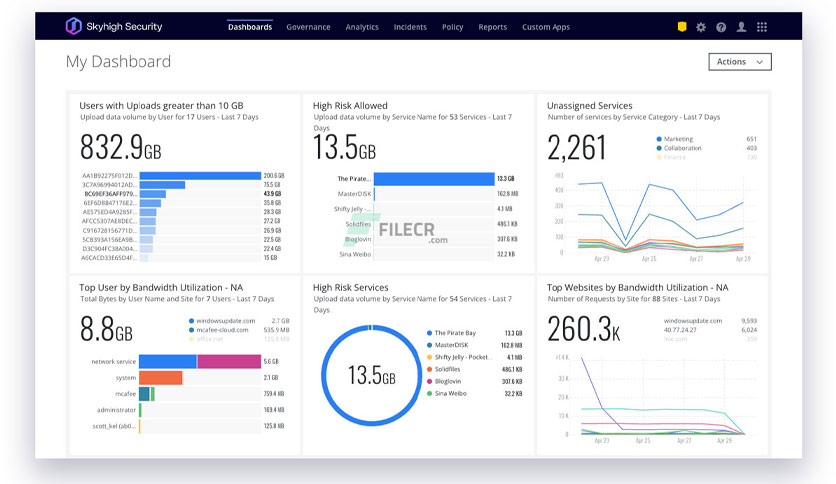Open Custom Apps in the navigation
Screen dimensions: 836x484
tap(546, 27)
